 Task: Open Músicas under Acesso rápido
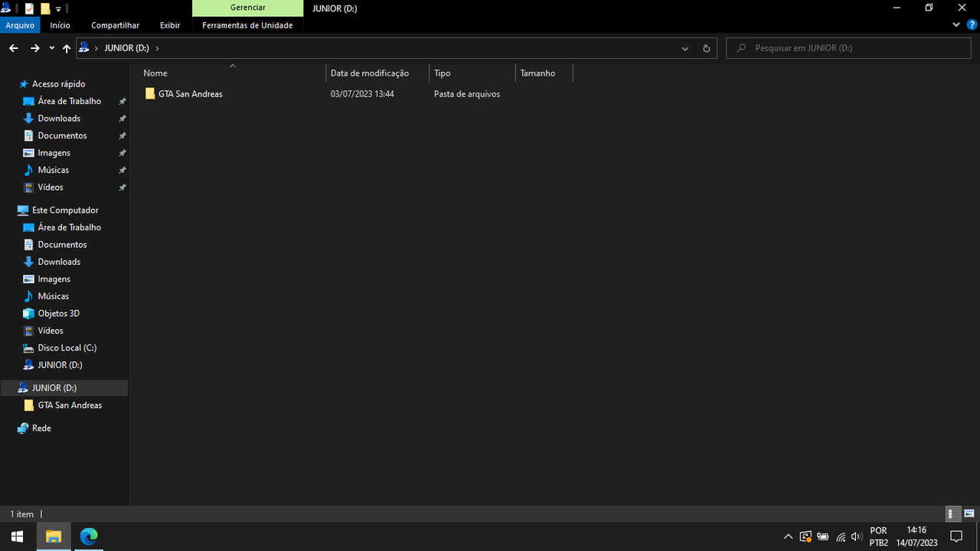point(53,170)
